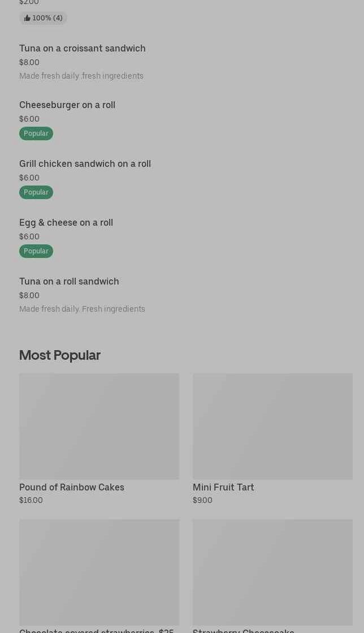
Task: Open the Strawberry Cheesecake image
Action: (272, 572)
